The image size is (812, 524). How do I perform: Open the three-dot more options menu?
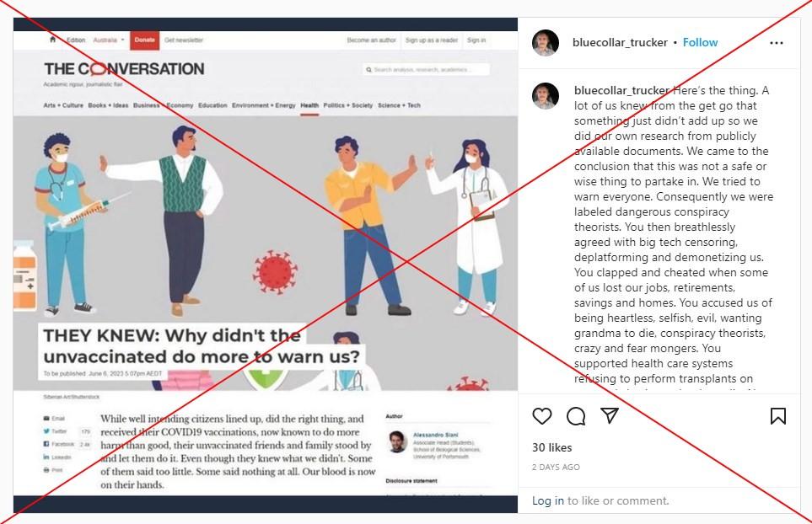point(777,43)
